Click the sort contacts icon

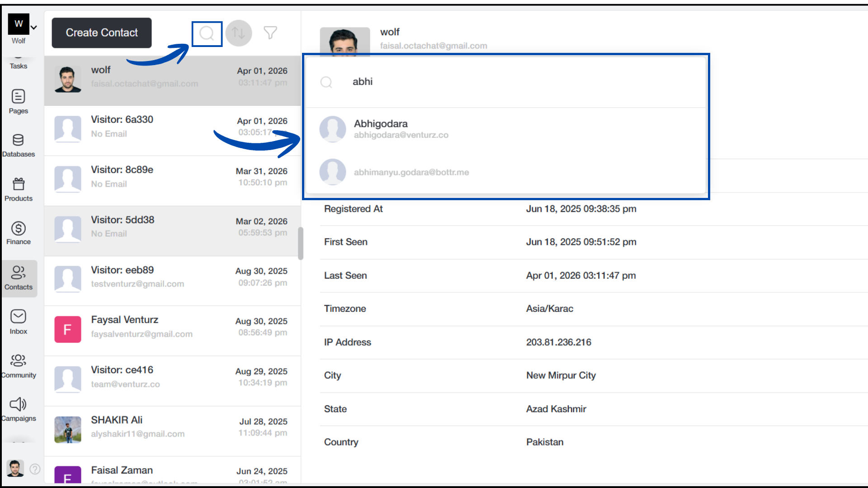(x=238, y=33)
